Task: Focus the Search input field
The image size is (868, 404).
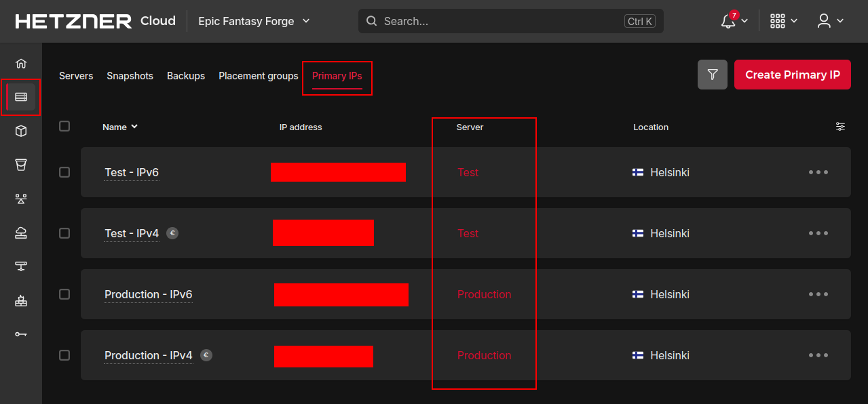Action: pos(510,21)
